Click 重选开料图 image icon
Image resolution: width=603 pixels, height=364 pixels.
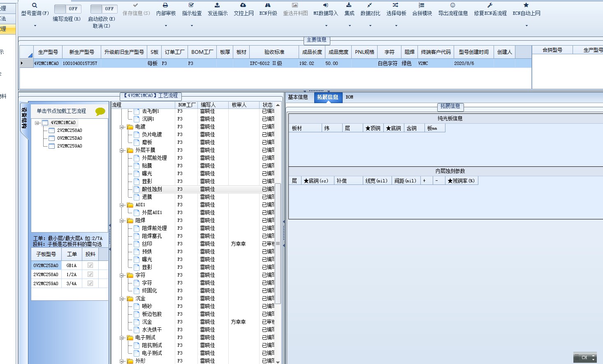[295, 5]
